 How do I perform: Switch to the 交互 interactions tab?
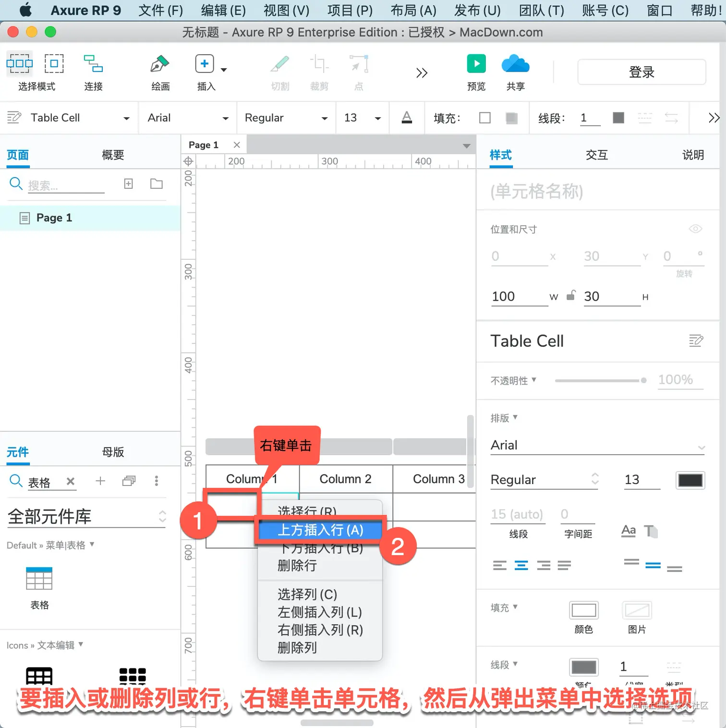click(597, 155)
